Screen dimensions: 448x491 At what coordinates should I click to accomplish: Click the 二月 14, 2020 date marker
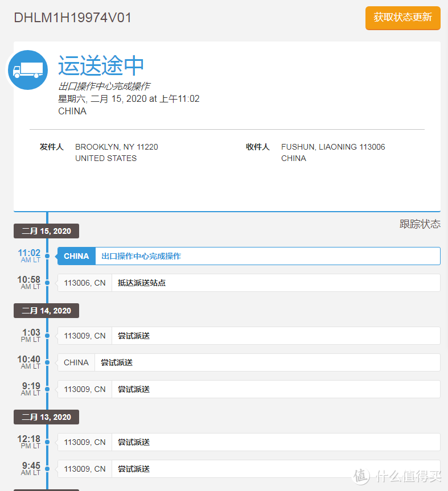(47, 311)
